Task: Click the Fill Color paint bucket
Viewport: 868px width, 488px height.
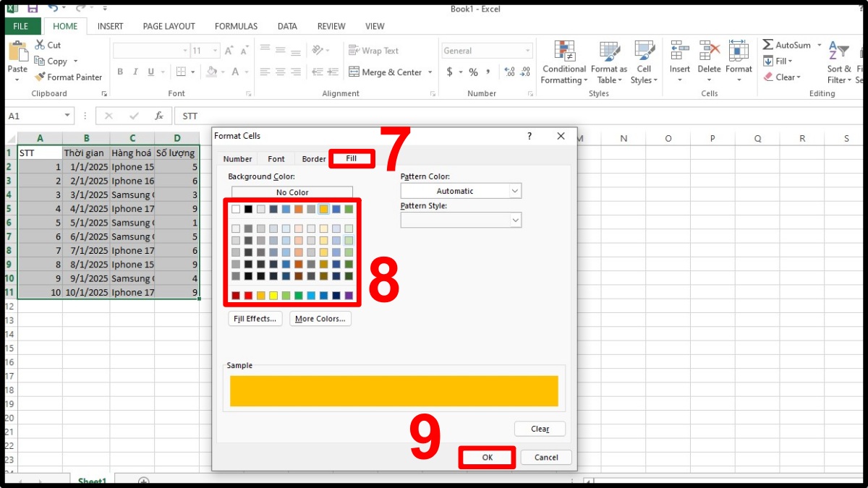Action: coord(212,72)
